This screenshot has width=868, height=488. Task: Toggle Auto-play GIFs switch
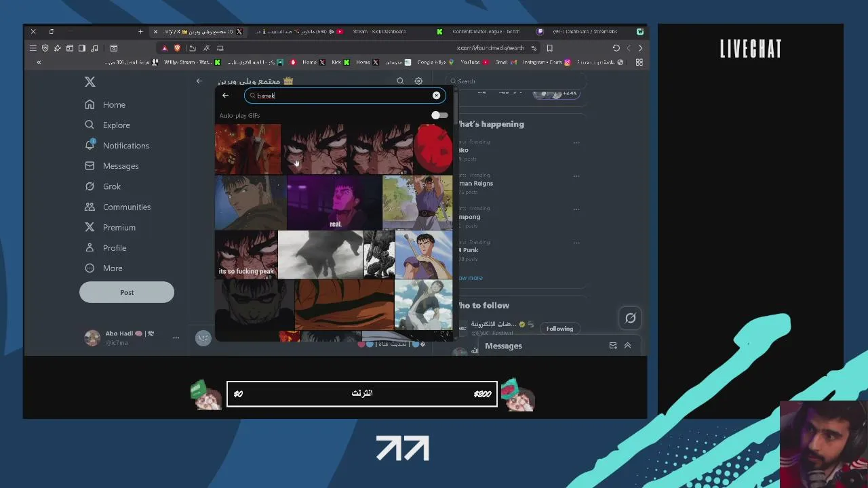pyautogui.click(x=439, y=115)
